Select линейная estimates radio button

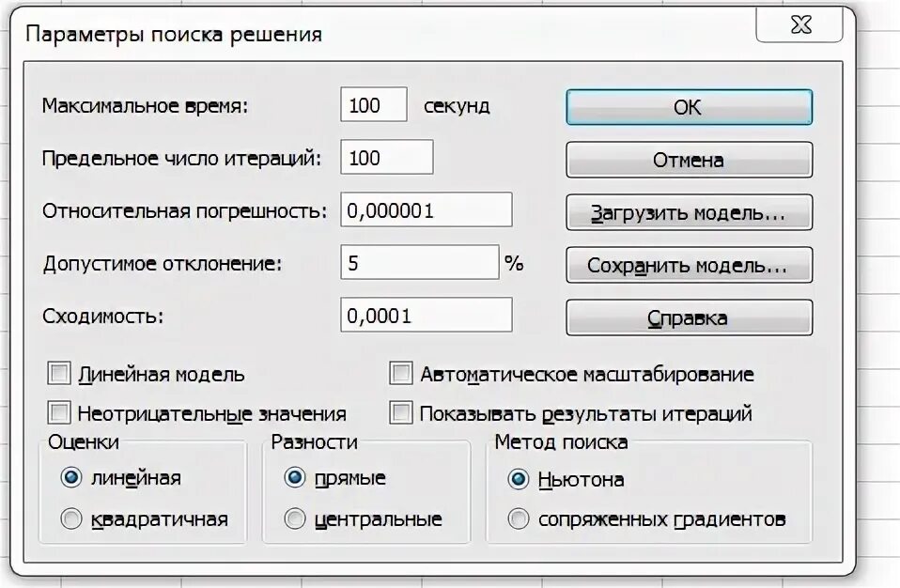[x=71, y=477]
